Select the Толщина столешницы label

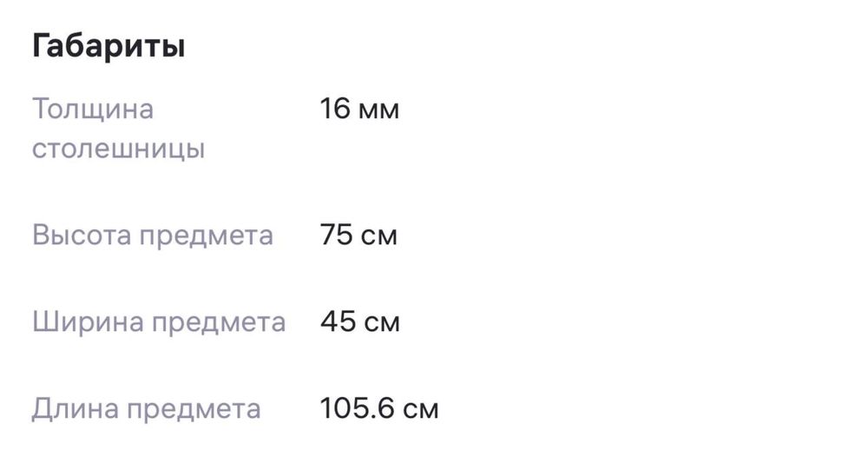pos(118,129)
